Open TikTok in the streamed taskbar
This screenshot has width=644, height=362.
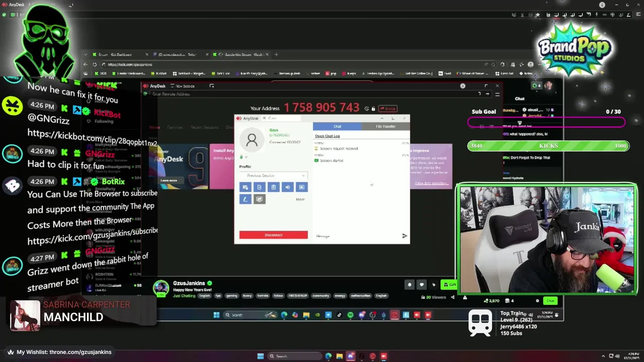[x=339, y=315]
